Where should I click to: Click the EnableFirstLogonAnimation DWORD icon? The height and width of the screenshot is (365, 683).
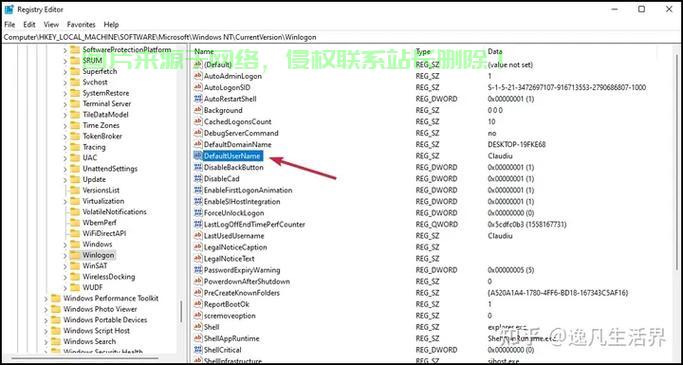coord(198,190)
